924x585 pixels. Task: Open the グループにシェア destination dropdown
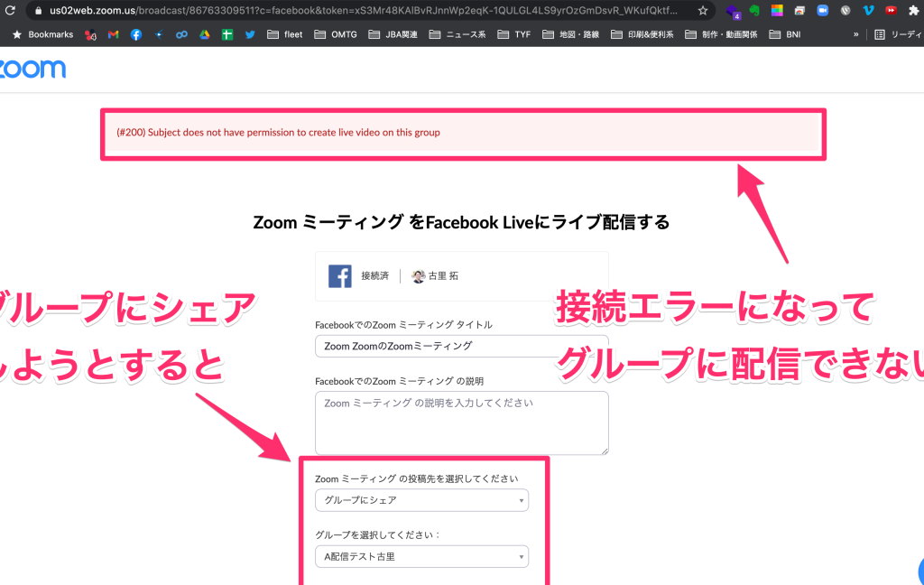pos(422,500)
